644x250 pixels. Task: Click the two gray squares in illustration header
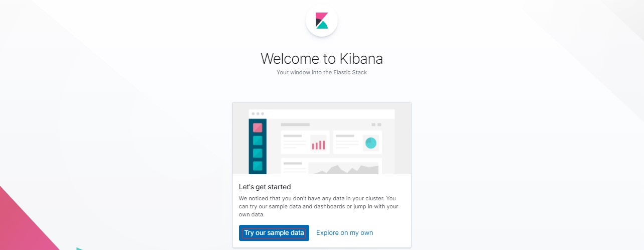tap(376, 124)
